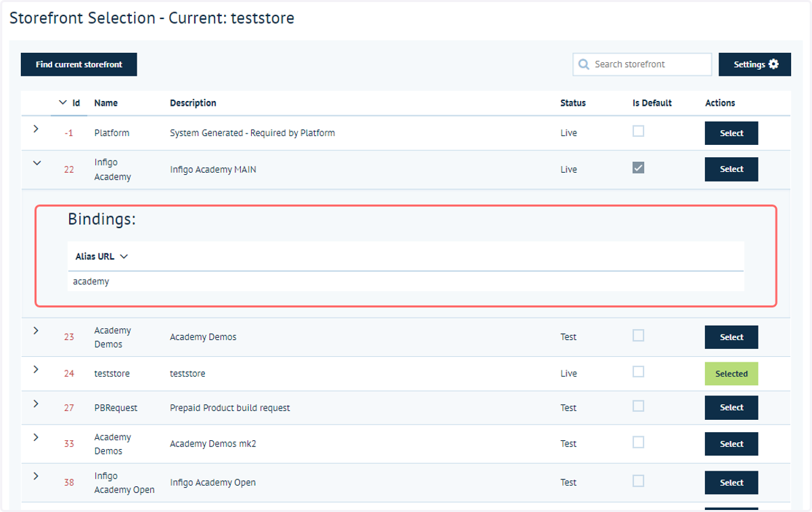Screen dimensions: 812x512
Task: Click the green Selected button for teststore
Action: click(x=731, y=374)
